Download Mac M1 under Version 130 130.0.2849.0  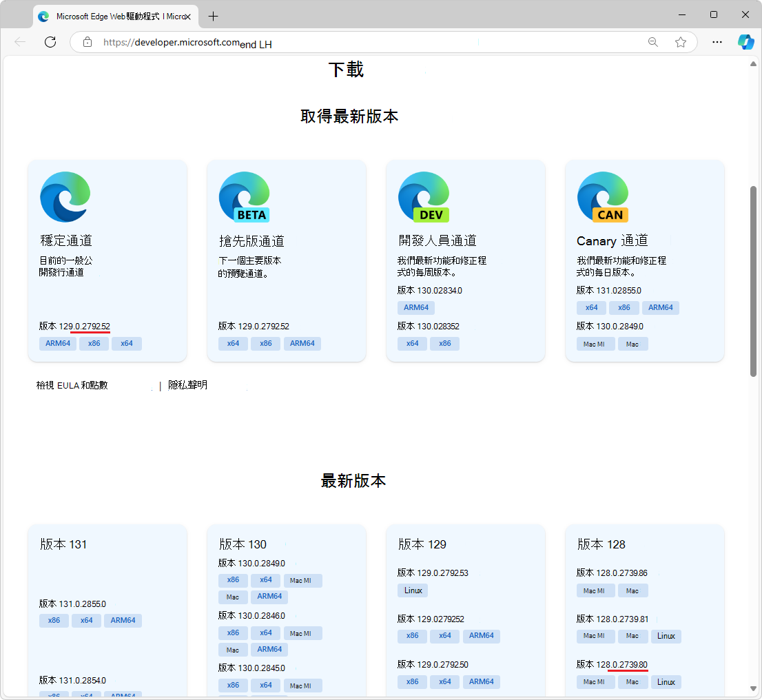pos(302,580)
